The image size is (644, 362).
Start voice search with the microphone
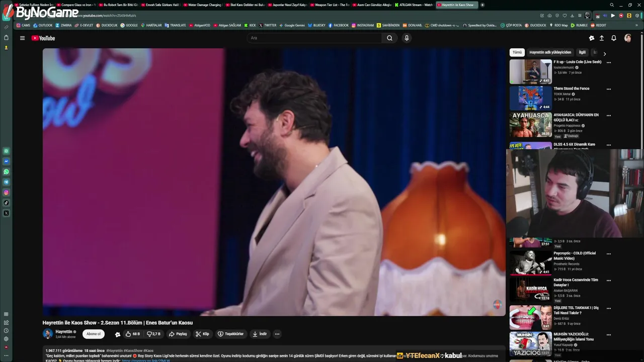407,38
